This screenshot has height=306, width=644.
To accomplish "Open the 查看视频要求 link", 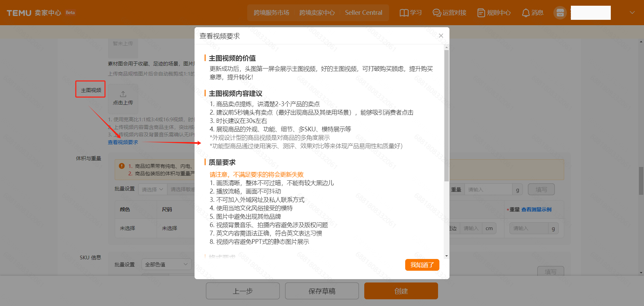I will point(123,142).
